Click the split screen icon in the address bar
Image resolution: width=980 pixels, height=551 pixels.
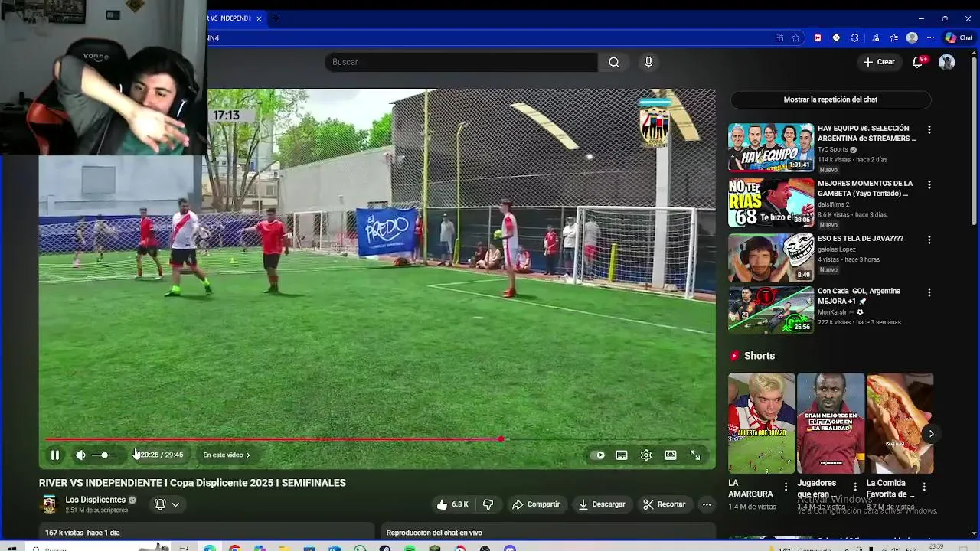tap(779, 37)
